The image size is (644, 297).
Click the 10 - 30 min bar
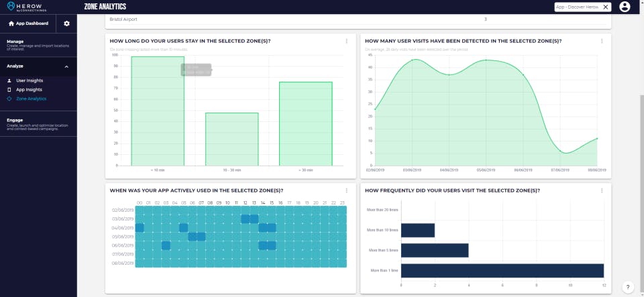[231, 139]
